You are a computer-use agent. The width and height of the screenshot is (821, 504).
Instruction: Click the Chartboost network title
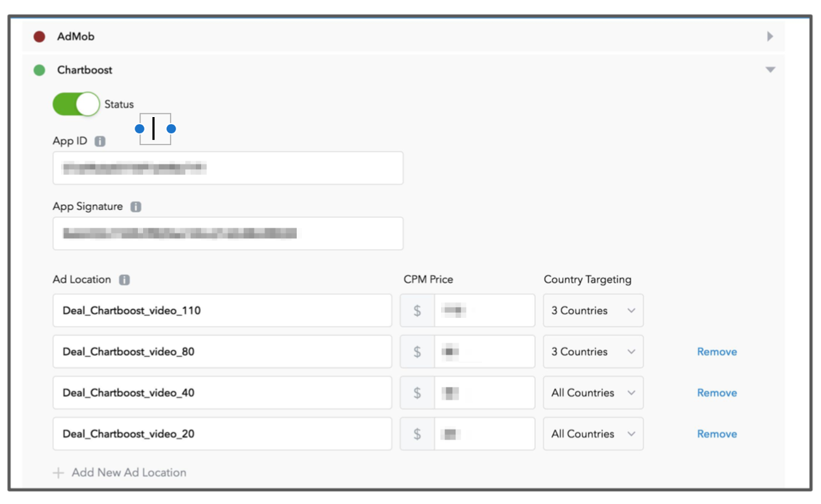85,70
